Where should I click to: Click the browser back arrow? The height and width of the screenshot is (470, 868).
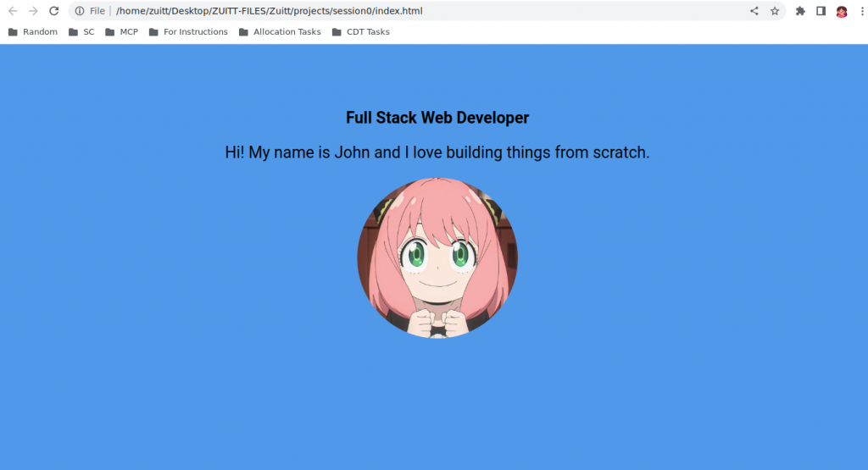coord(13,11)
